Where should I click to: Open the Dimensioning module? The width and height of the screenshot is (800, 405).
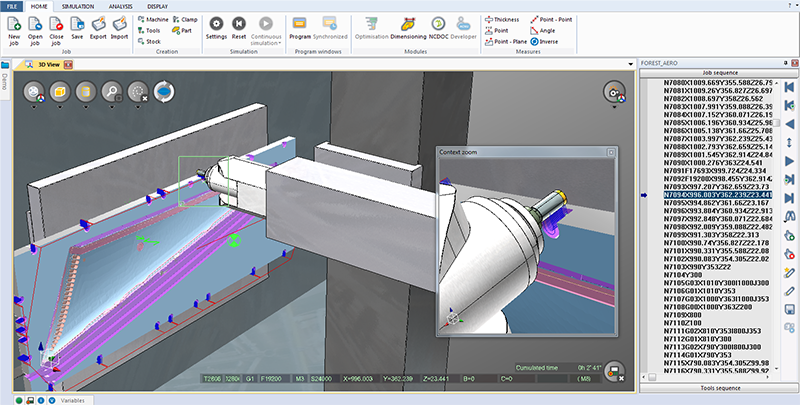click(x=407, y=24)
